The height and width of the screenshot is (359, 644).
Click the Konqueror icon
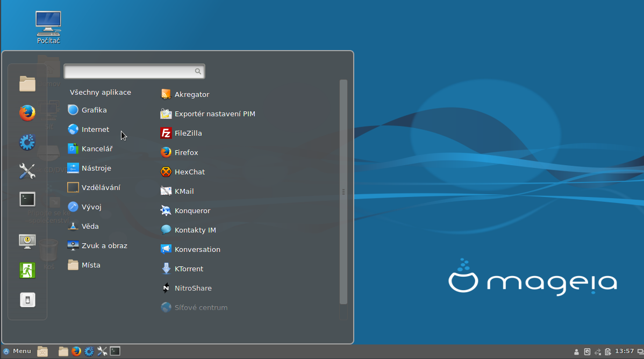point(166,210)
